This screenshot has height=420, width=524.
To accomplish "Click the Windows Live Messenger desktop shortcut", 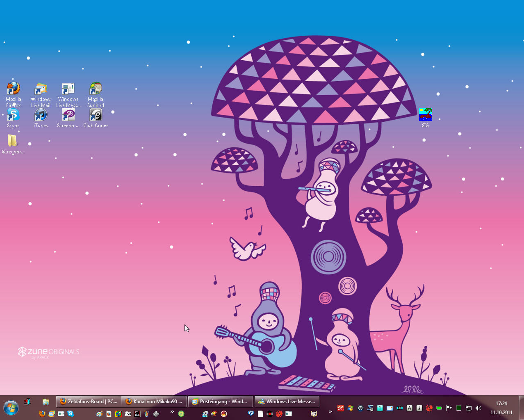I will 68,89.
